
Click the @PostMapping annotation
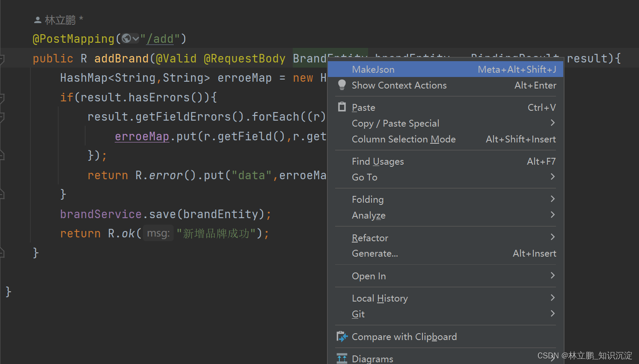[74, 39]
